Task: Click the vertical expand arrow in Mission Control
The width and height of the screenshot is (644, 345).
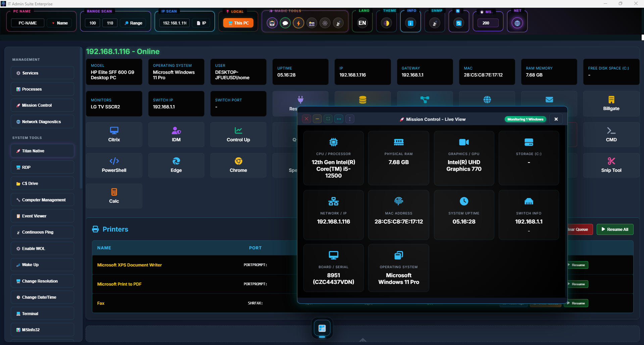Action: (350, 119)
